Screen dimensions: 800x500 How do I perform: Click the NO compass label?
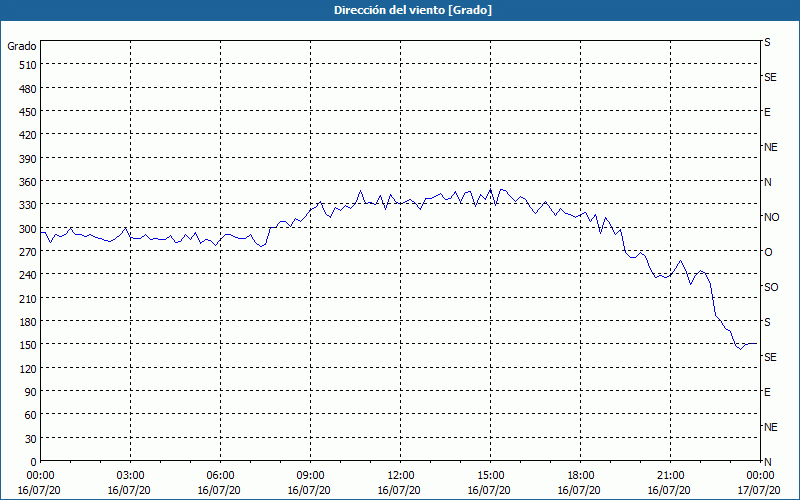[x=771, y=217]
